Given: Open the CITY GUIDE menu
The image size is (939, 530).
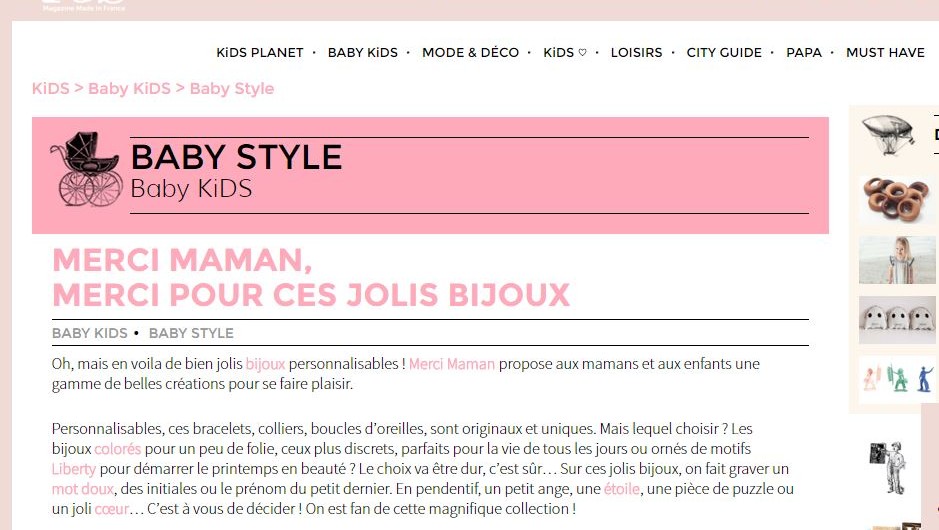Looking at the screenshot, I should pos(724,53).
